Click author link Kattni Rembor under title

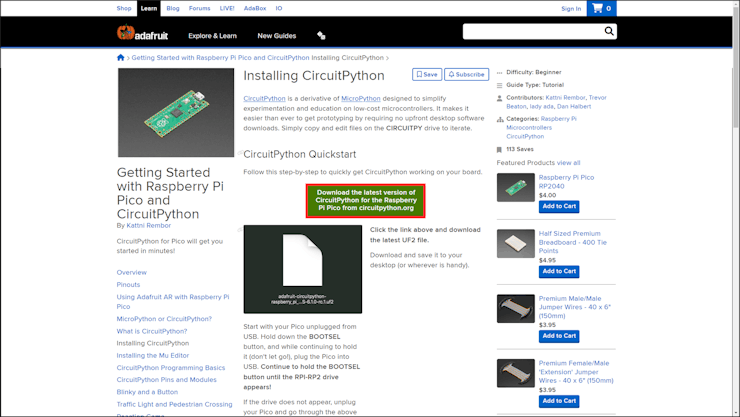coord(149,225)
